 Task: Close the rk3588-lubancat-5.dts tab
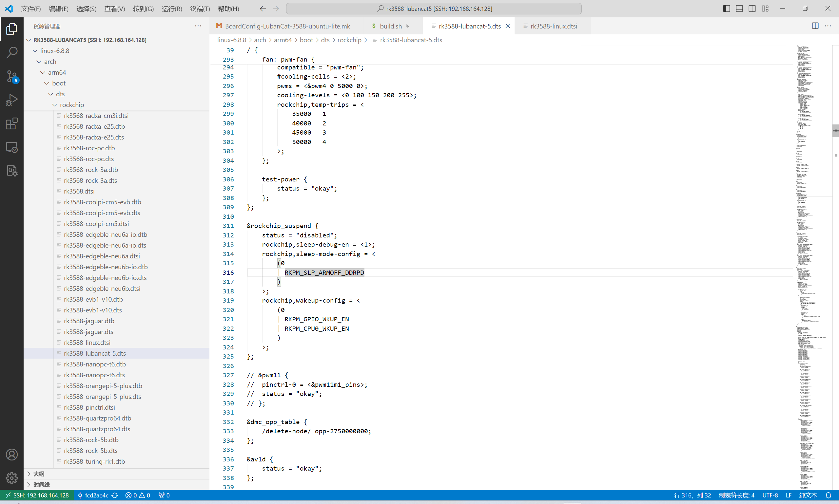click(508, 26)
